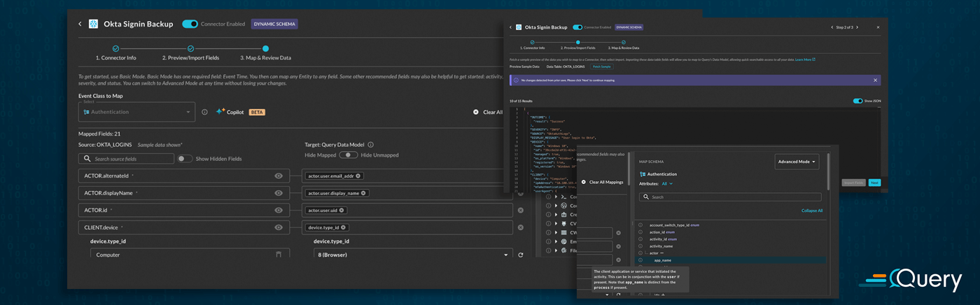Launch Copilot sparkle button
The image size is (980, 305).
tap(230, 112)
